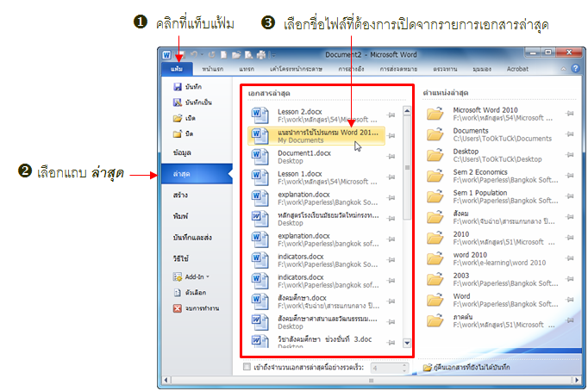Pin Document1.docx to the recent list
Viewport: 588px width, 391px height.
point(391,157)
